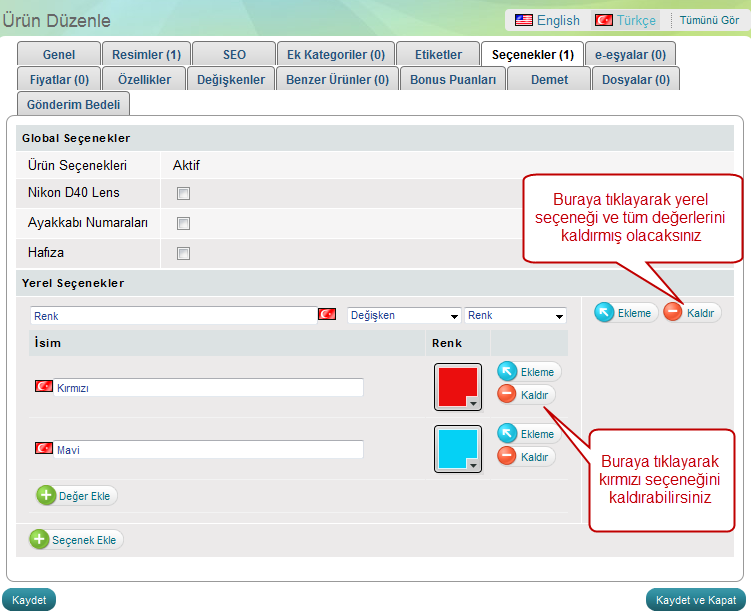Image resolution: width=751 pixels, height=616 pixels.
Task: Click red minus icon beside the Kırmızı row
Action: (507, 395)
